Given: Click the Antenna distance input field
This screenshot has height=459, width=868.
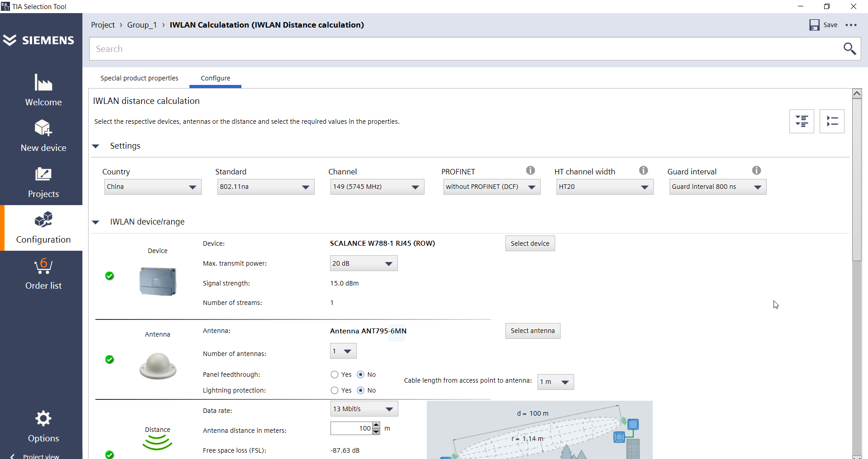Looking at the screenshot, I should pos(351,428).
